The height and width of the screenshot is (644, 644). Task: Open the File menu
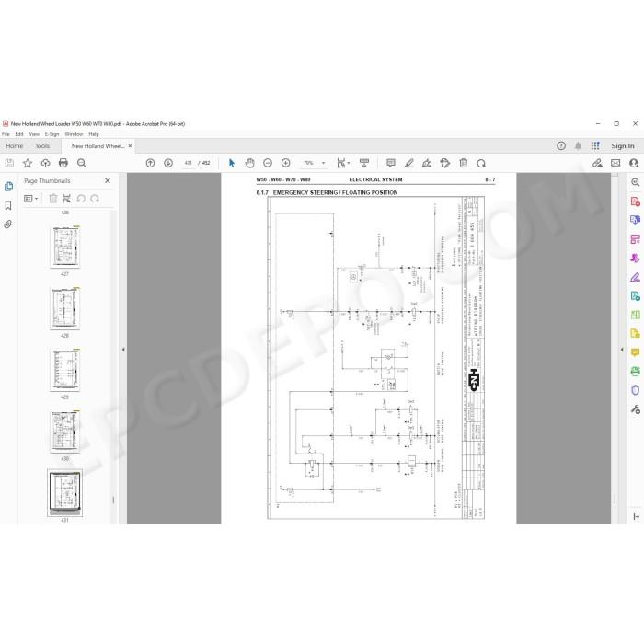(x=6, y=134)
